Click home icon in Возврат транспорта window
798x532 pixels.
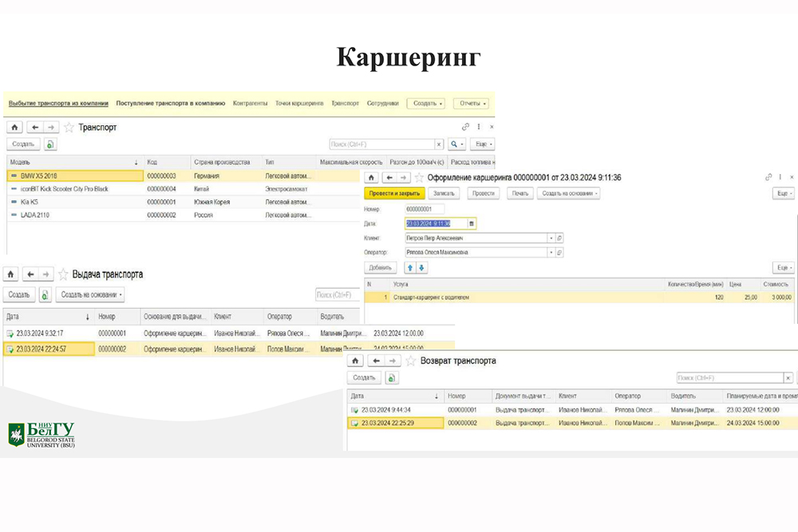click(x=357, y=361)
